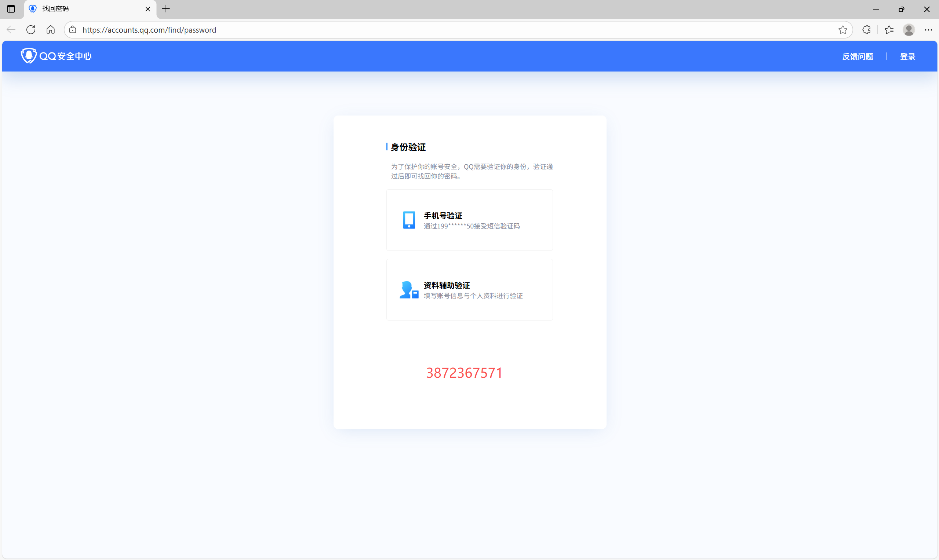Viewport: 939px width, 560px height.
Task: Close the 找回密码 tab
Action: click(148, 9)
